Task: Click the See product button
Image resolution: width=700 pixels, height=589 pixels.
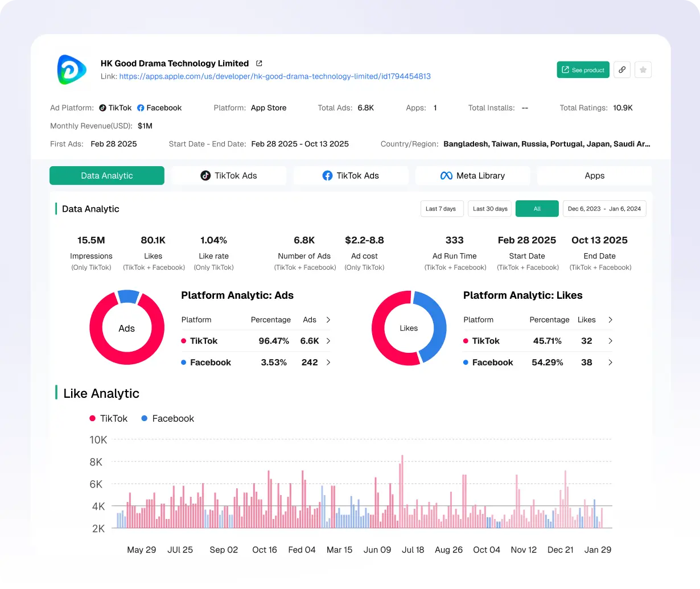Action: point(583,69)
